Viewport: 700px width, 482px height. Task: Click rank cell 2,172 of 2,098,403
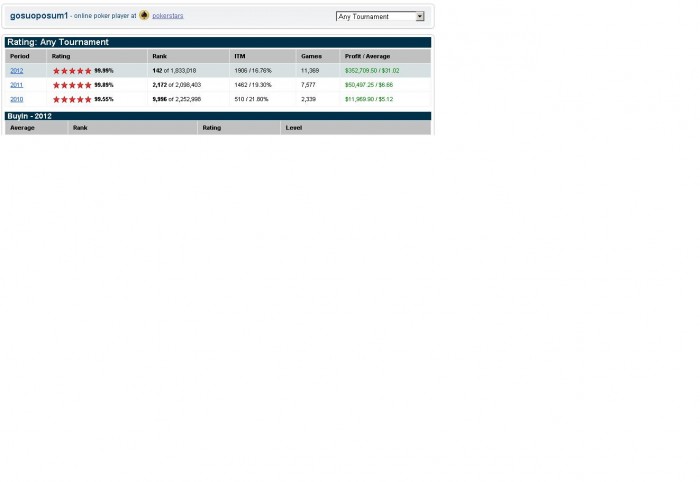177,85
